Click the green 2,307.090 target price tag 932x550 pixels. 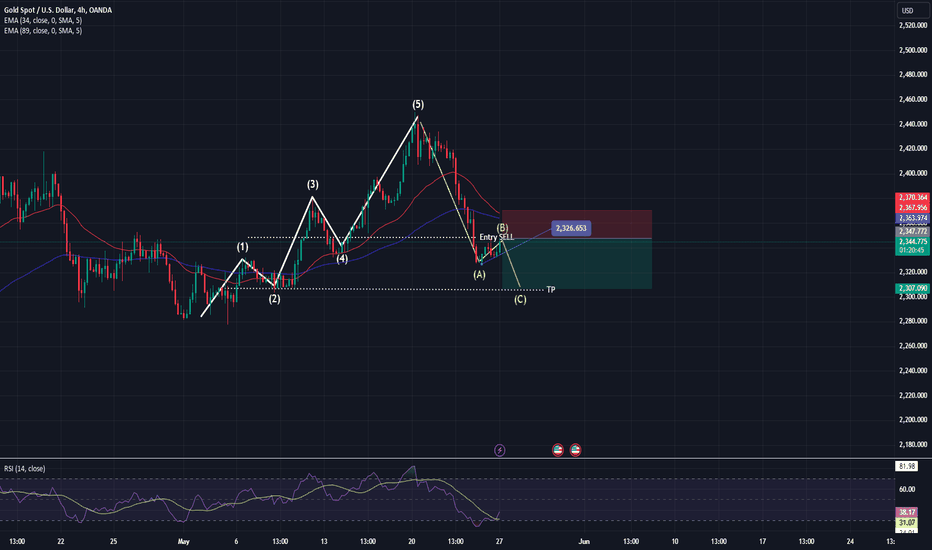coord(912,288)
